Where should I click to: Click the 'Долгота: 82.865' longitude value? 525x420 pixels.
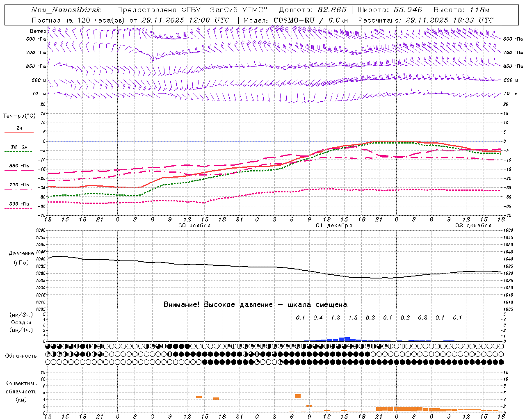click(313, 10)
